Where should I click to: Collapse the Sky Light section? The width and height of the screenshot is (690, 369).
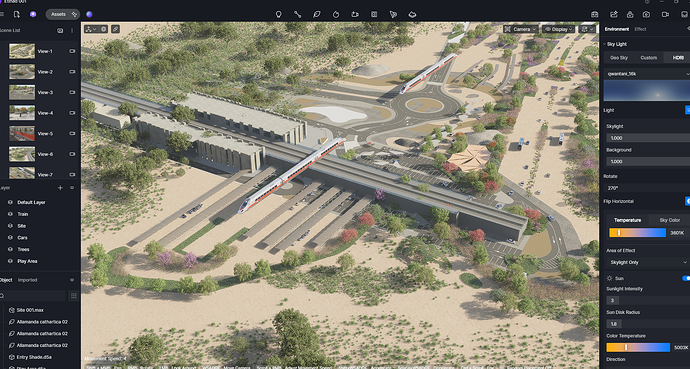[604, 44]
